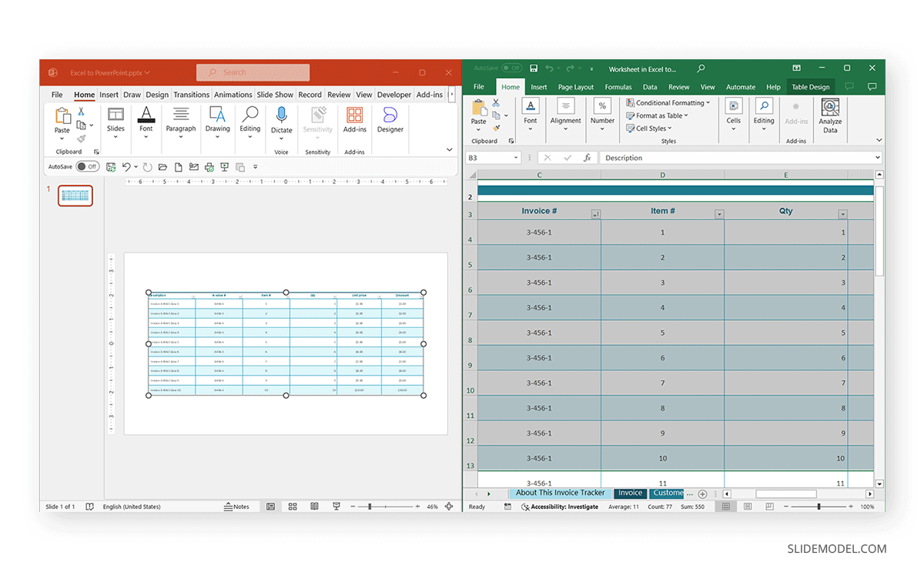Open Excel search magnifier in title bar

tap(701, 69)
